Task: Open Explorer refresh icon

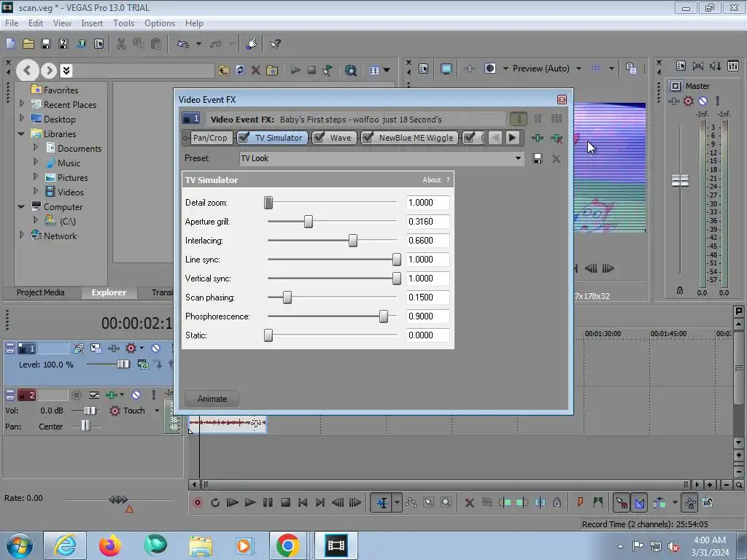Action: pyautogui.click(x=240, y=71)
